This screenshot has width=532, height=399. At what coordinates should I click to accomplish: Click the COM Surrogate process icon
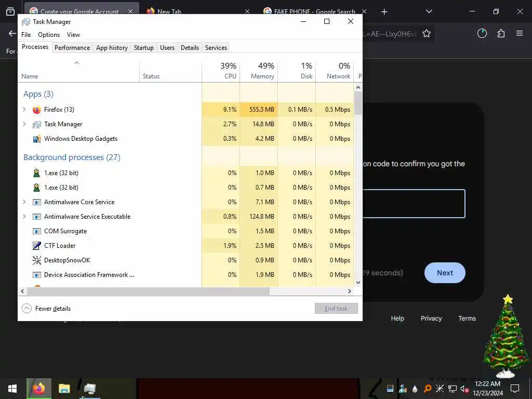pyautogui.click(x=37, y=231)
